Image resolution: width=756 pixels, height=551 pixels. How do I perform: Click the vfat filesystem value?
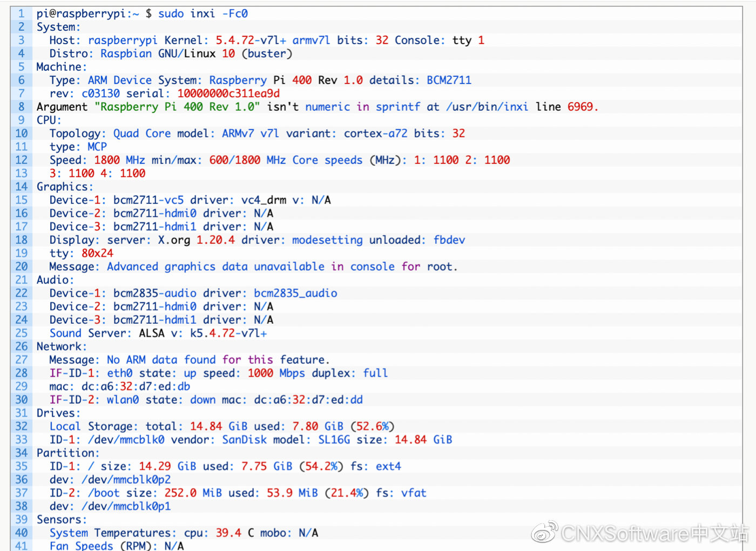pos(414,493)
